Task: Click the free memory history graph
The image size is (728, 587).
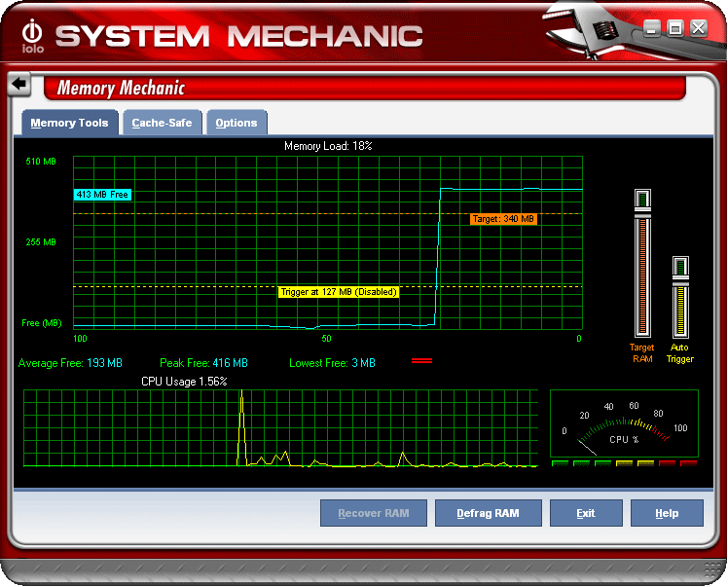Action: pyautogui.click(x=328, y=243)
